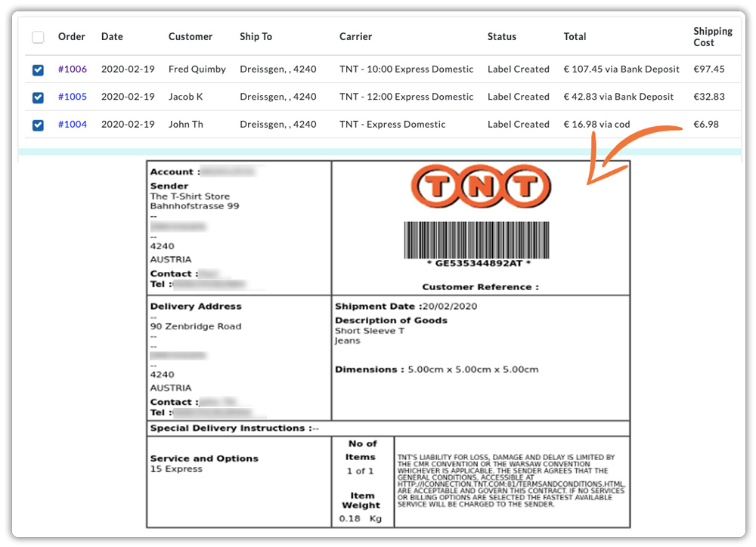The height and width of the screenshot is (547, 756).
Task: Click the Item Weight value 0.18 Kg
Action: pos(361,518)
